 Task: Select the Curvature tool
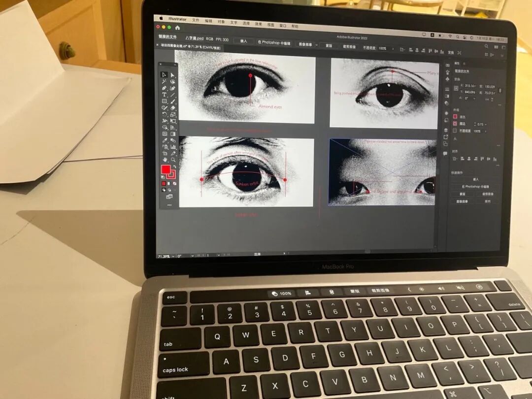tap(172, 88)
